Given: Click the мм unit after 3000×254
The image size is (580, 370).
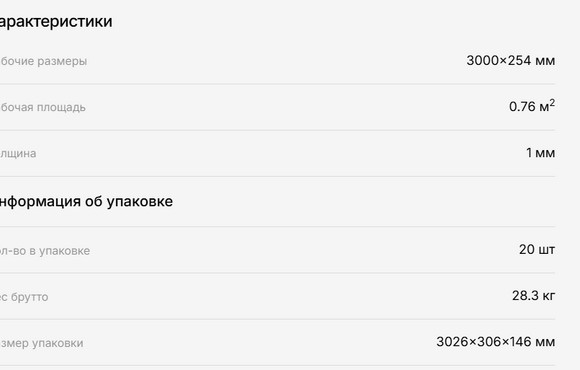Looking at the screenshot, I should 545,61.
